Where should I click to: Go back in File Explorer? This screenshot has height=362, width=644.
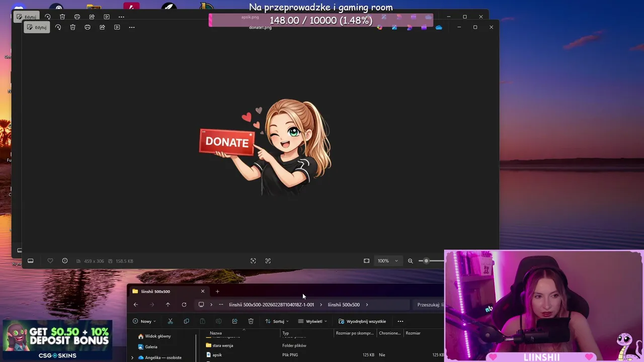135,305
